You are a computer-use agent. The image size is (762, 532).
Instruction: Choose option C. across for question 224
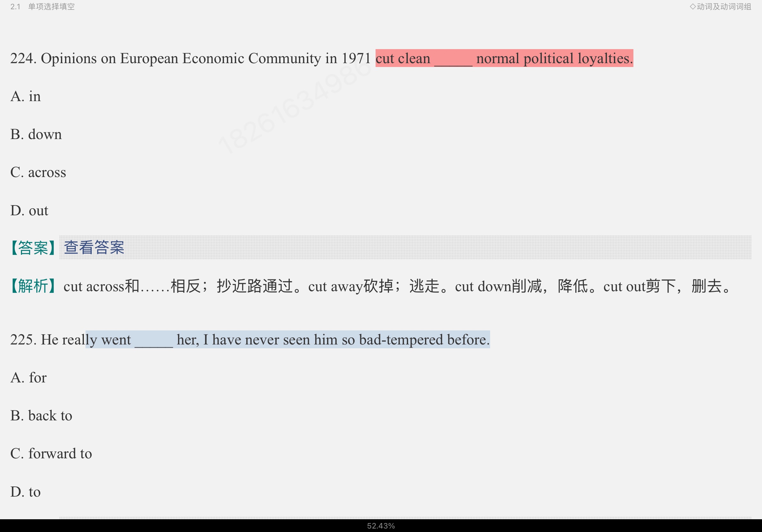[38, 173]
